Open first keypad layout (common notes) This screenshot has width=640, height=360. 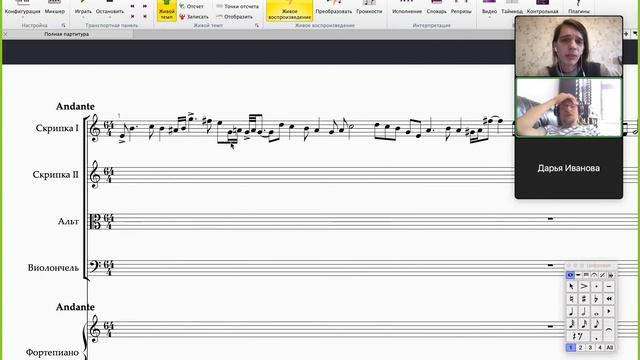click(x=571, y=275)
